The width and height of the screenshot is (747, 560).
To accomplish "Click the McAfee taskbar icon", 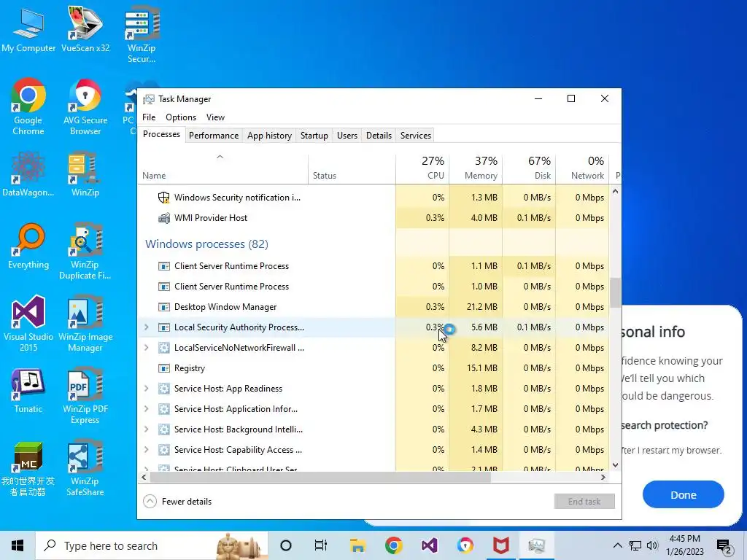I will [500, 545].
